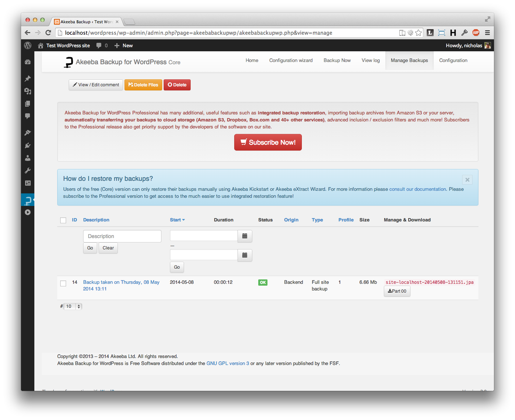The width and height of the screenshot is (515, 420).
Task: Sort the table by Origin header
Action: click(x=291, y=220)
